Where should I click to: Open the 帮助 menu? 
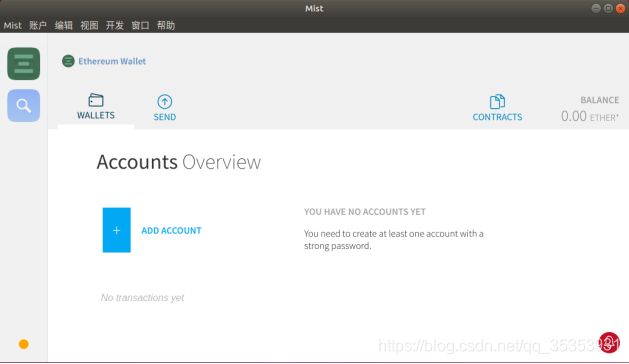166,25
